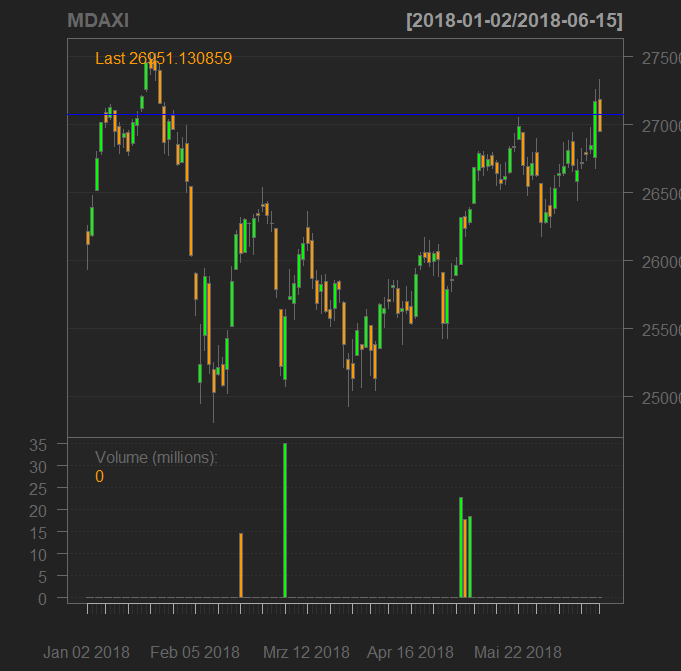Click the orange volume value 0
This screenshot has height=671, width=681.
pos(99,477)
